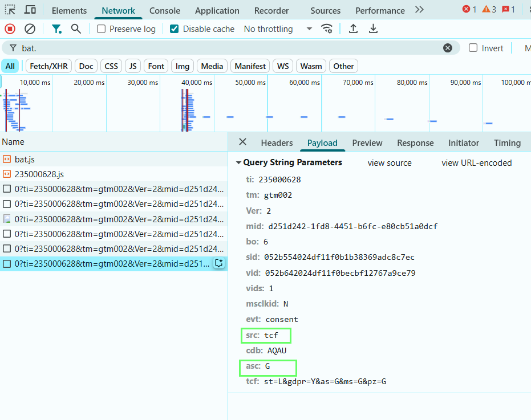Viewport: 531px width, 420px height.
Task: Click view source link
Action: (390, 163)
